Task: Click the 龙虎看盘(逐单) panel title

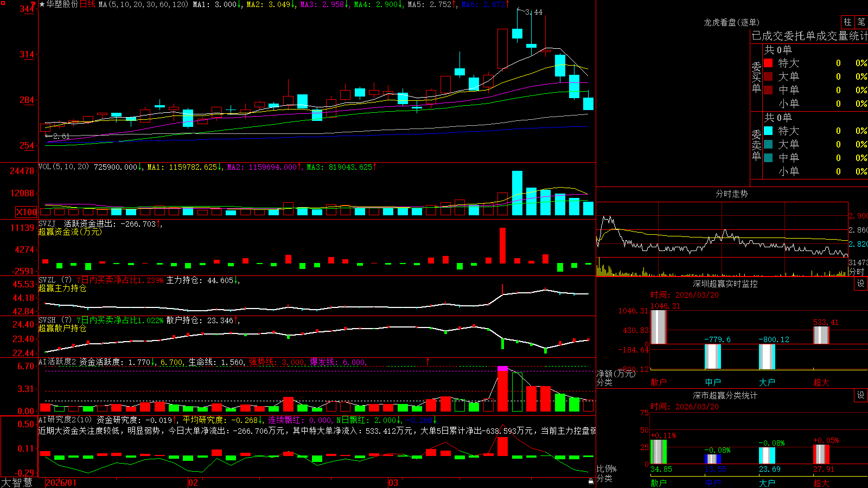Action: pos(731,22)
